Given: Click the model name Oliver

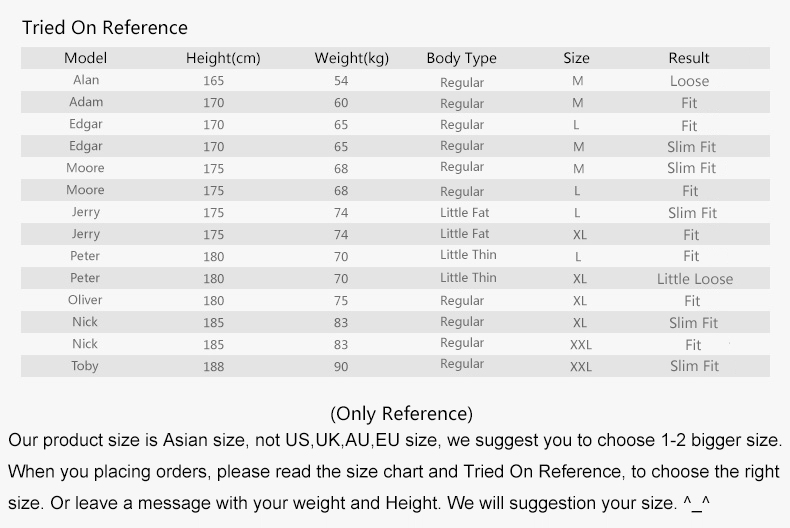Looking at the screenshot, I should [x=86, y=300].
